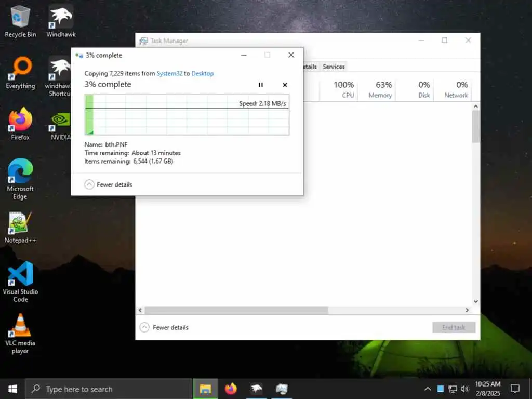The height and width of the screenshot is (399, 532).
Task: Cancel the copy with the small X
Action: pyautogui.click(x=285, y=85)
